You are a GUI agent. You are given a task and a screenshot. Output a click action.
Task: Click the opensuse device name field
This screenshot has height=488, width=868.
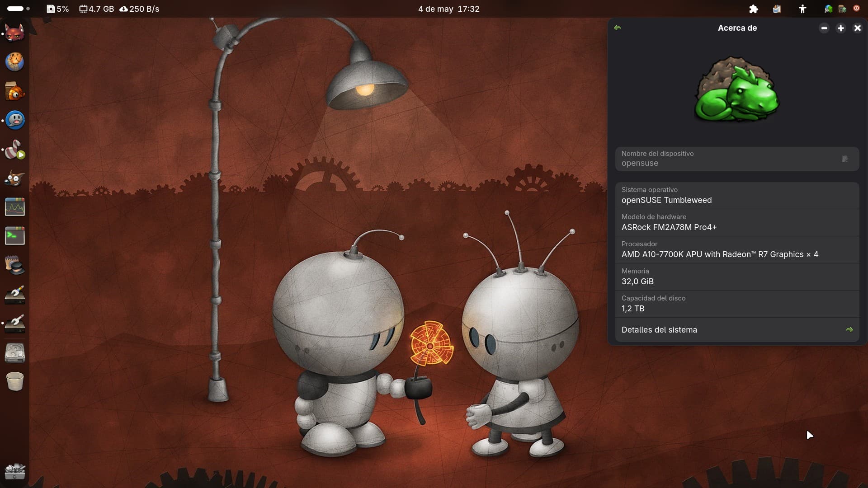pos(723,159)
